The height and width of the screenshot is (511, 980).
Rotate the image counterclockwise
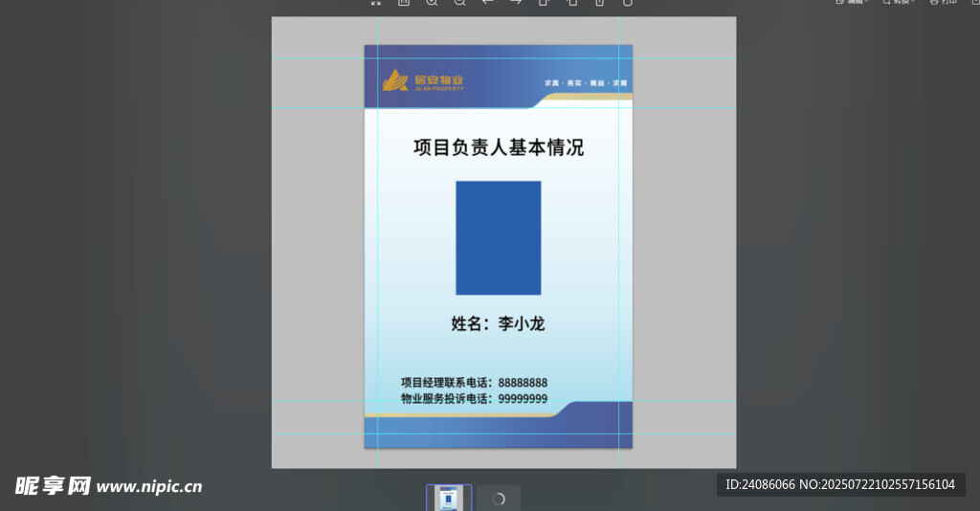tap(544, 2)
